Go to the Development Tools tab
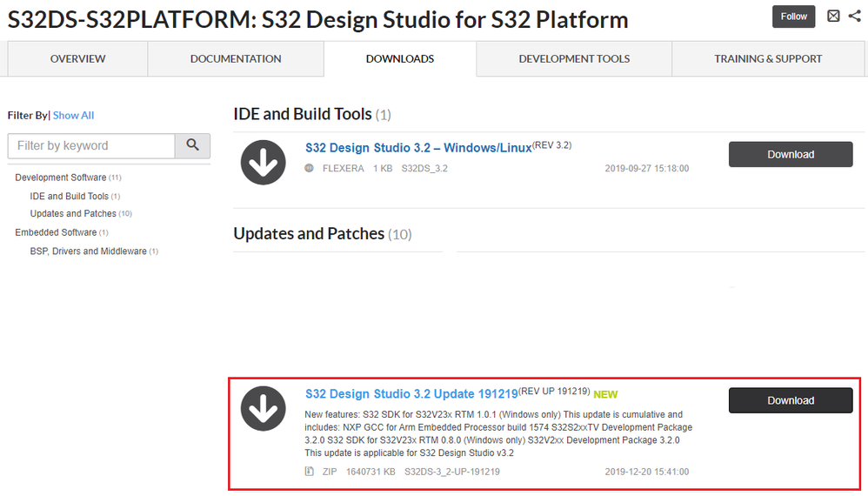868x496 pixels. coord(574,58)
